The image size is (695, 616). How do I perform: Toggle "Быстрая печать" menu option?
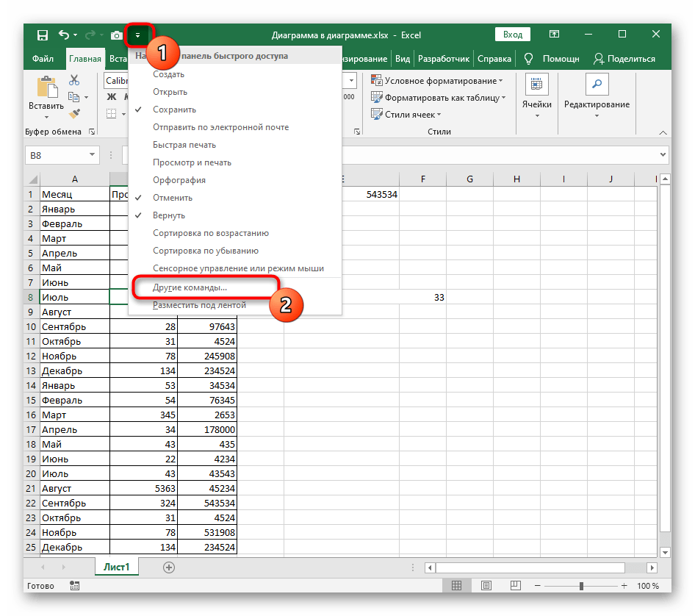184,145
